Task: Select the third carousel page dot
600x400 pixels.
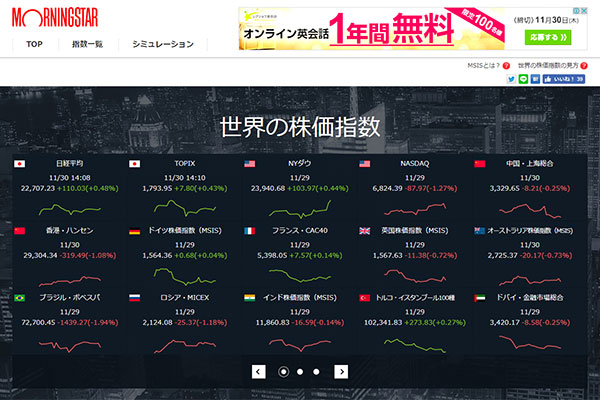Action: [316, 372]
